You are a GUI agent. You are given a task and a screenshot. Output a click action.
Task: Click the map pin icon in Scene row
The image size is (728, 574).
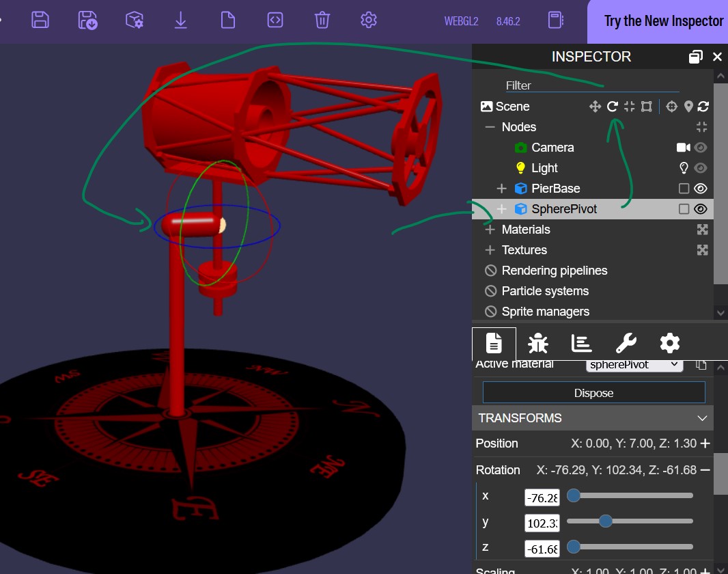pyautogui.click(x=688, y=107)
